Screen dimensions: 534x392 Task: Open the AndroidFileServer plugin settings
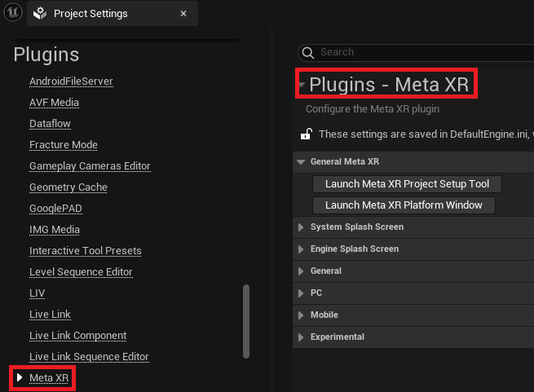pyautogui.click(x=71, y=81)
